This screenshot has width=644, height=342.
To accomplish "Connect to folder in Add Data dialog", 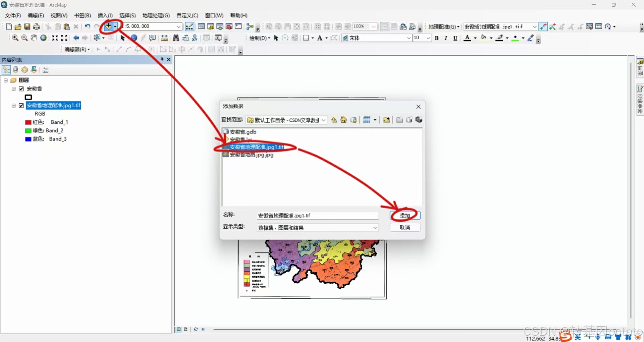I will (386, 120).
